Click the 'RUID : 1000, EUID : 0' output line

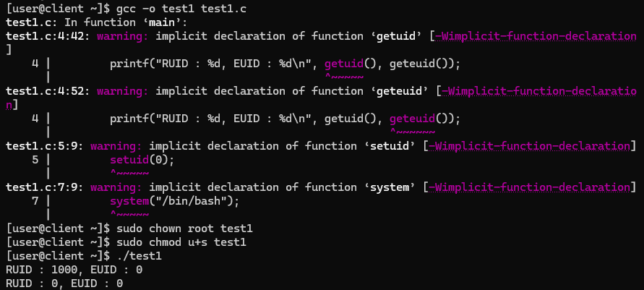[74, 270]
